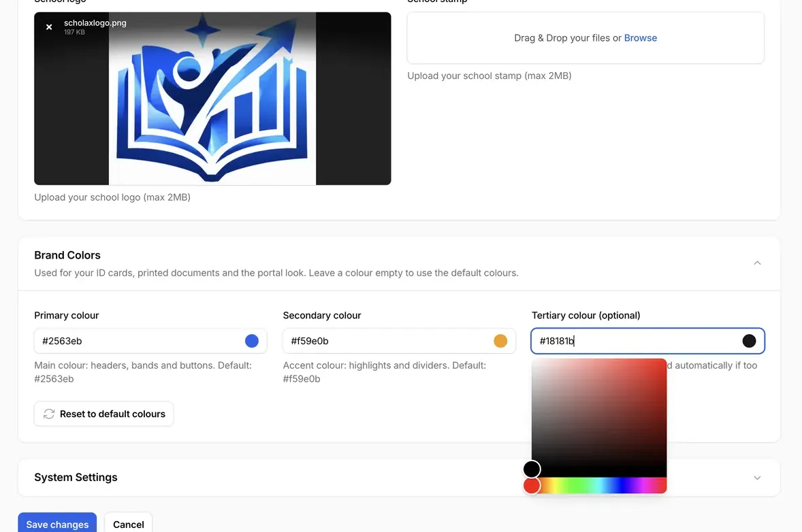802x532 pixels.
Task: Click the Secondary colour label
Action: 322,315
